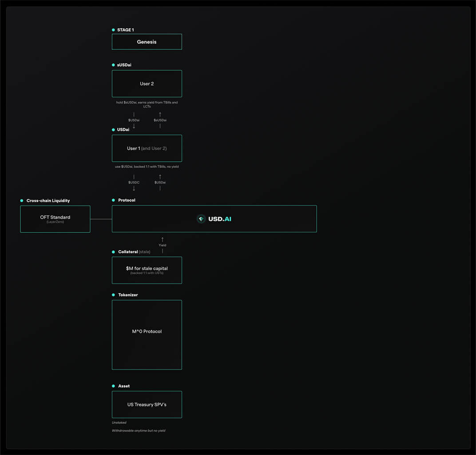Select the Genesis box
The height and width of the screenshot is (455, 476).
[147, 42]
